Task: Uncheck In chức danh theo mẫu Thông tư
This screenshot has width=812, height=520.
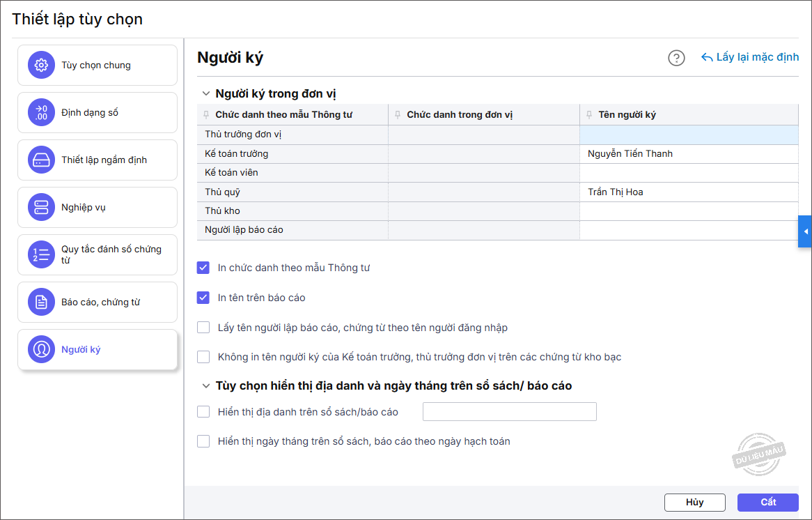Action: click(203, 268)
